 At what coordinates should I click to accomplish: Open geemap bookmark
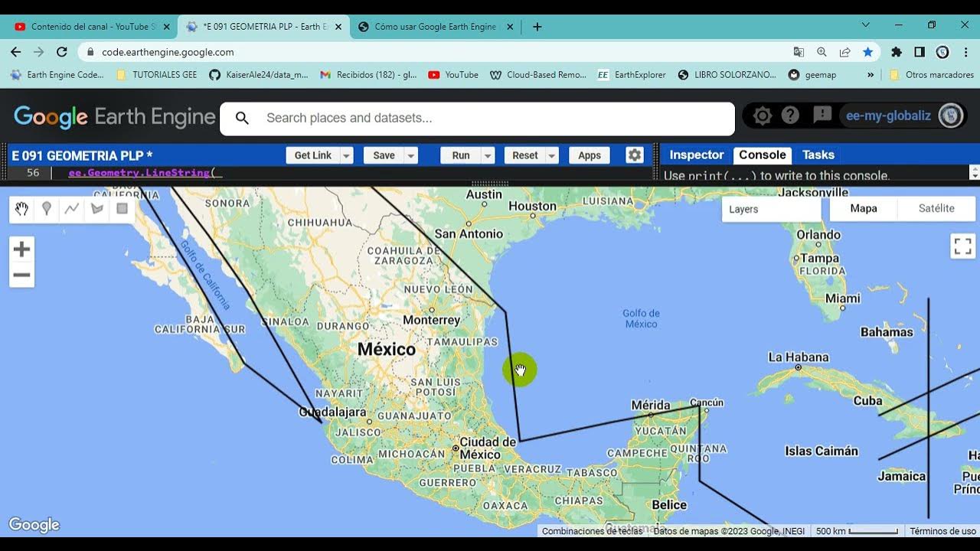[x=812, y=75]
